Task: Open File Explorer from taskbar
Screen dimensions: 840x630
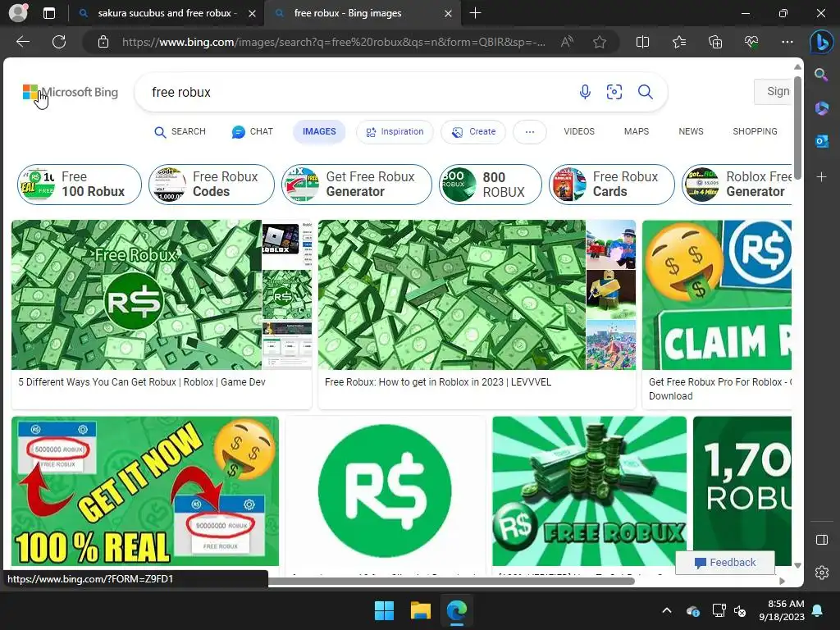Action: [421, 610]
